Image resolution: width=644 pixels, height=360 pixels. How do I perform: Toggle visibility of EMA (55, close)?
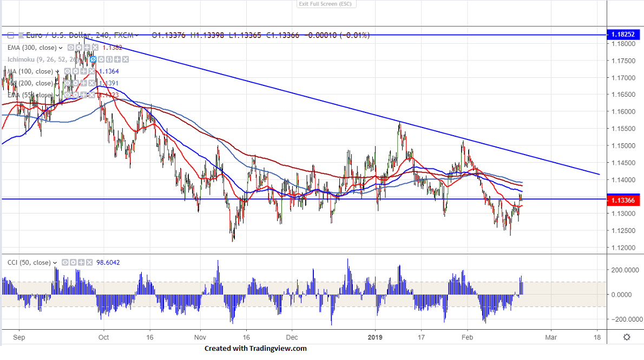point(67,95)
